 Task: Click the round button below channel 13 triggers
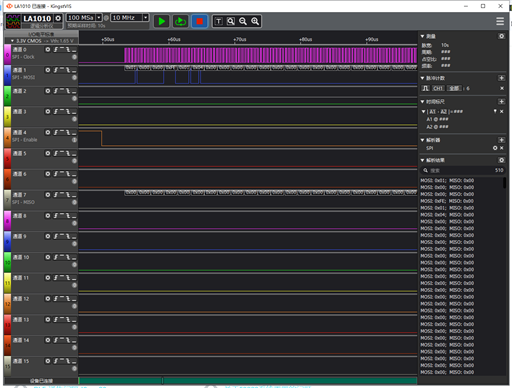[74, 327]
